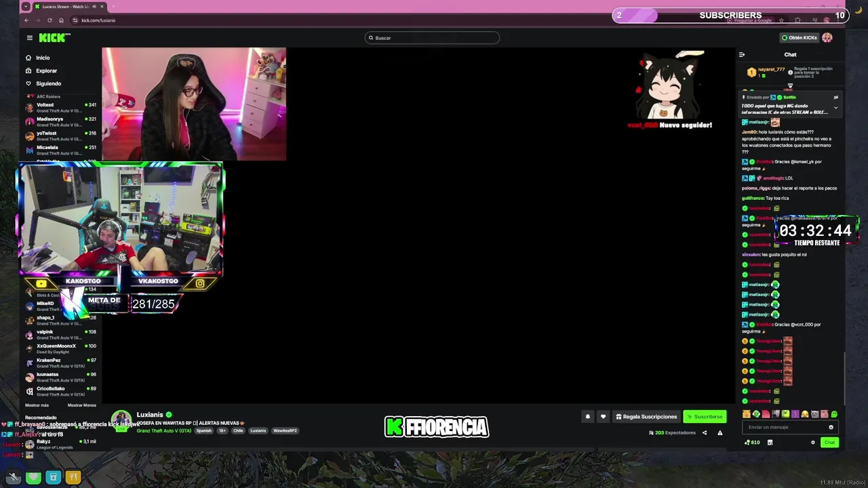Image resolution: width=868 pixels, height=488 pixels.
Task: Select the Chile tag
Action: point(238,430)
